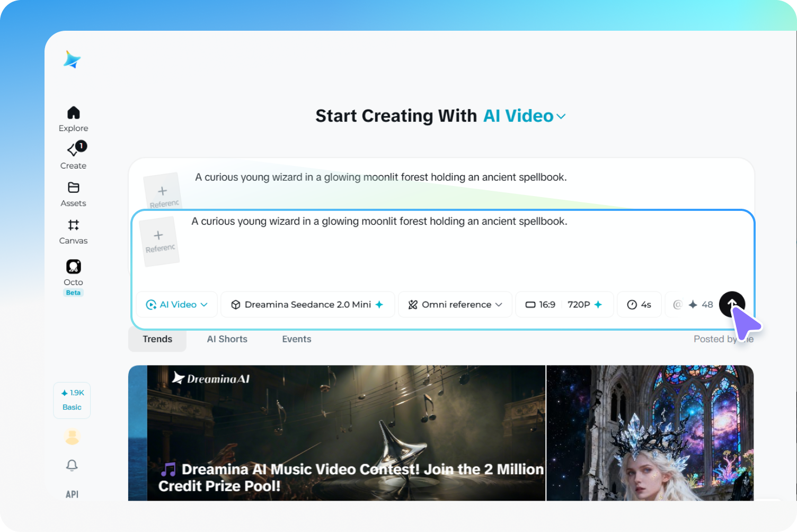This screenshot has width=797, height=532.
Task: Click the Dreamina logo in the sidebar
Action: click(x=72, y=59)
